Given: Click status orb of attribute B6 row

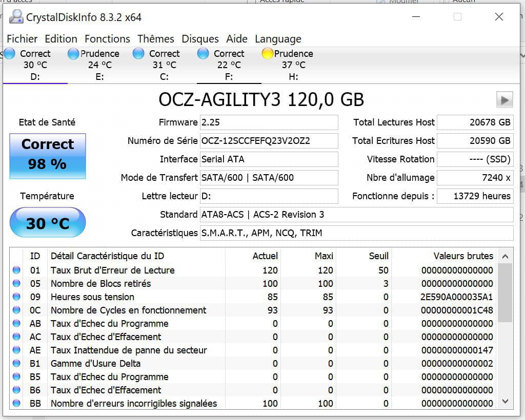Looking at the screenshot, I should pyautogui.click(x=16, y=390).
